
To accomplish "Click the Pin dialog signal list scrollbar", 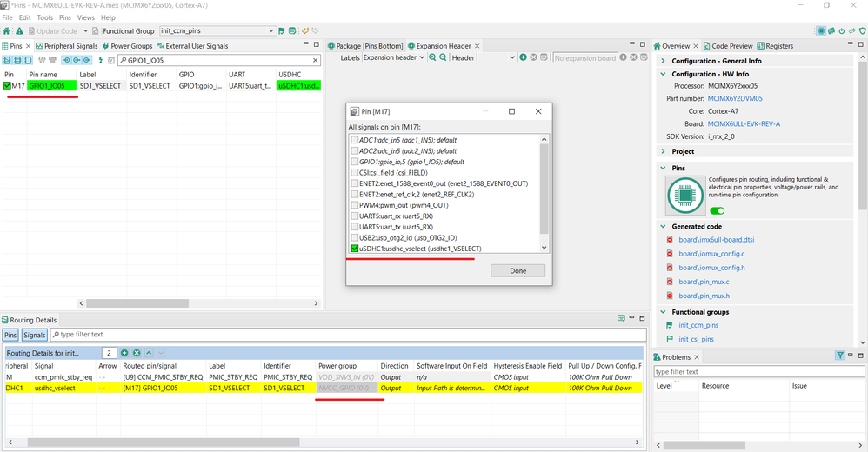I will (544, 188).
